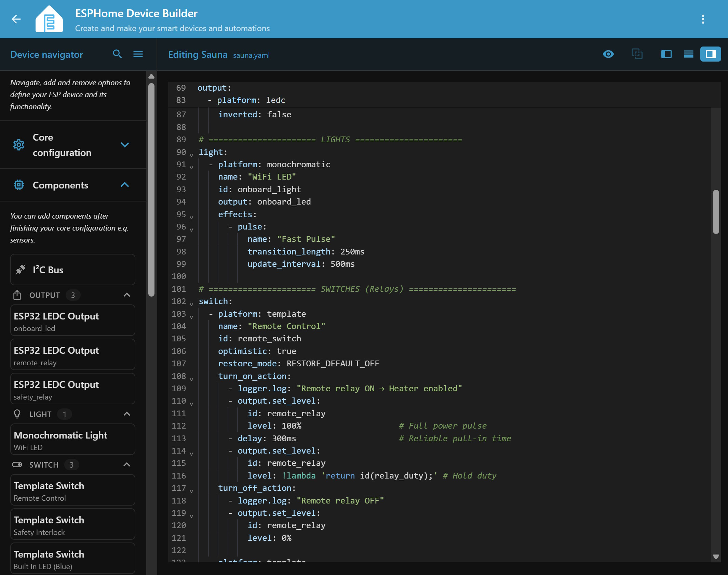Click 'restore_mode: RESTORE_DEFAULT_OFF' line
This screenshot has height=575, width=728.
coord(298,363)
